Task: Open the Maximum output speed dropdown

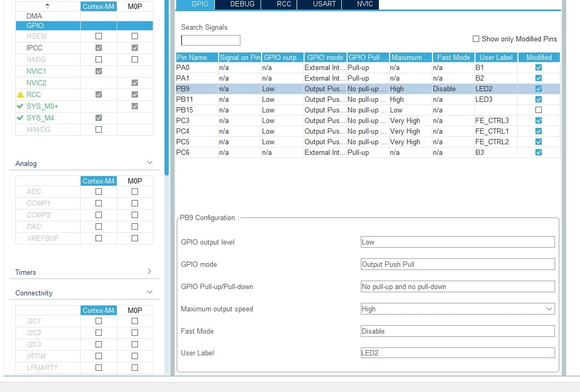Action: coord(549,309)
